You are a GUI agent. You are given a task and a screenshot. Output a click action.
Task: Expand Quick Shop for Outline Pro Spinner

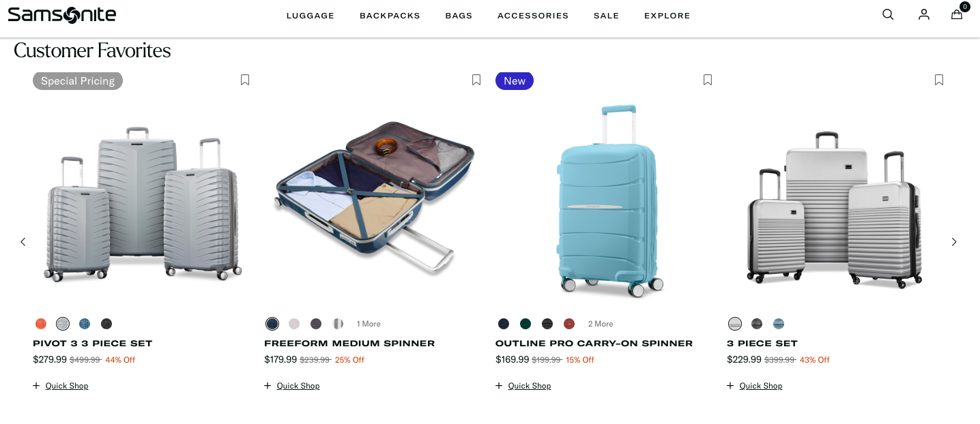click(x=523, y=386)
